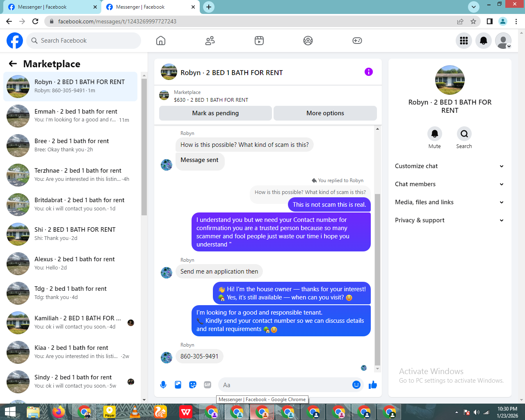The image size is (525, 420).
Task: Open the Groups icon in top navigation
Action: (x=308, y=41)
